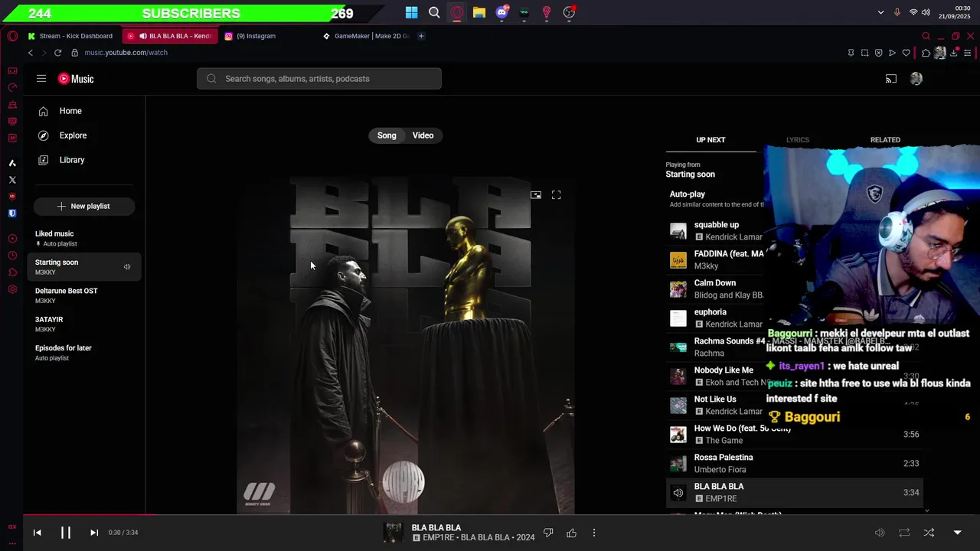This screenshot has height=551, width=980.
Task: Toggle the player volume icon
Action: (880, 533)
